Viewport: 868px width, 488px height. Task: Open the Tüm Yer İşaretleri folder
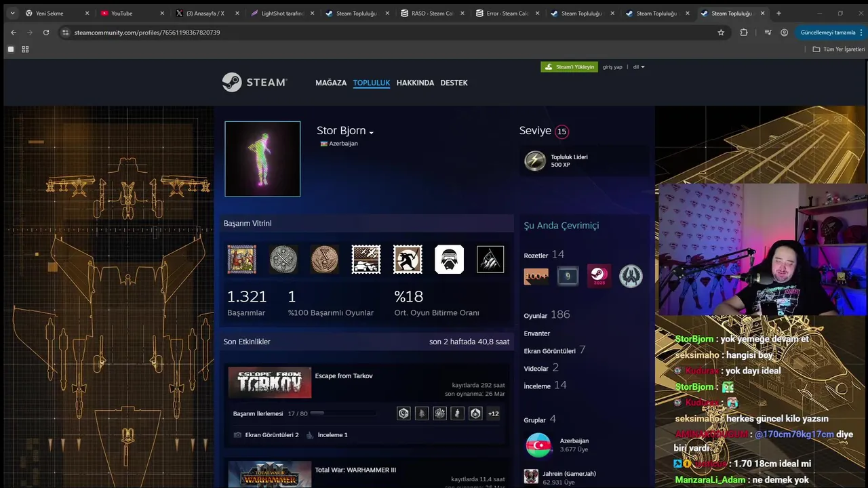point(839,49)
